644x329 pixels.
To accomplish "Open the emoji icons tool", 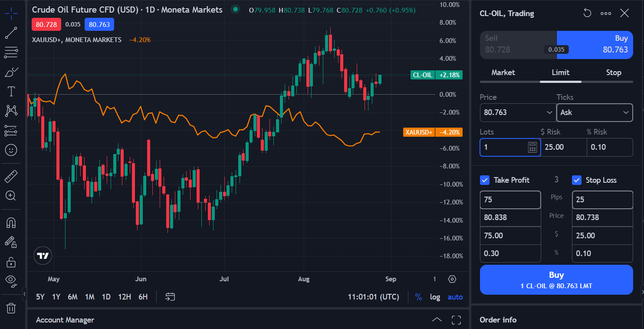I will pyautogui.click(x=11, y=150).
